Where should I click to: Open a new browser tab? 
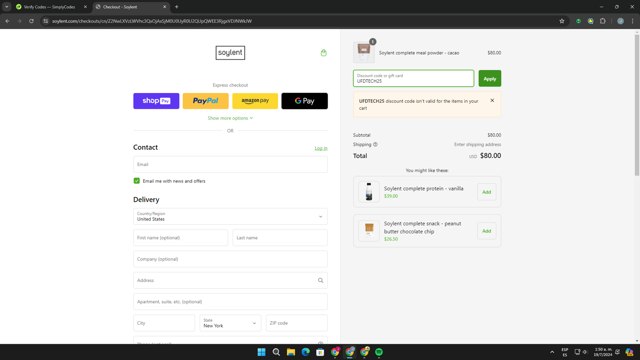coord(176,7)
